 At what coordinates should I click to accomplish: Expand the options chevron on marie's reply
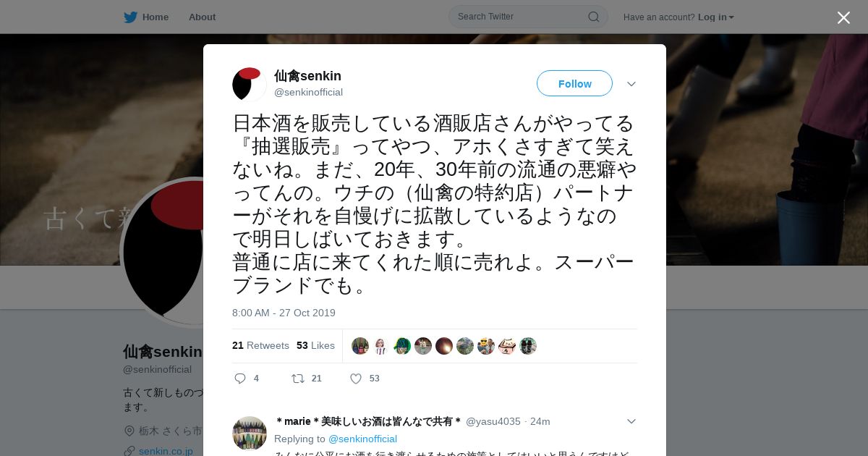tap(631, 421)
